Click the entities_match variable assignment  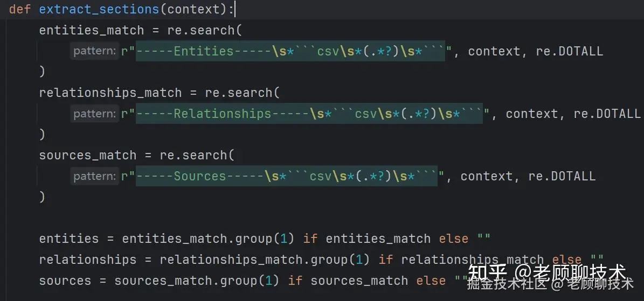[x=92, y=30]
